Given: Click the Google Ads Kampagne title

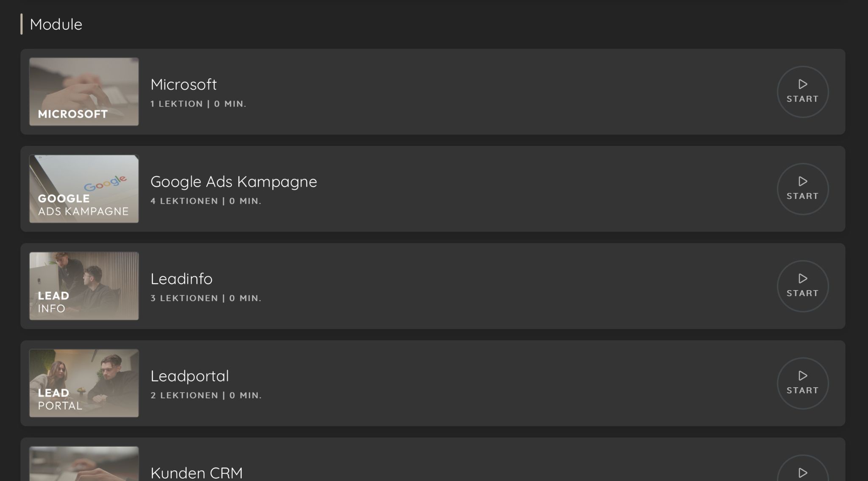Looking at the screenshot, I should point(234,182).
